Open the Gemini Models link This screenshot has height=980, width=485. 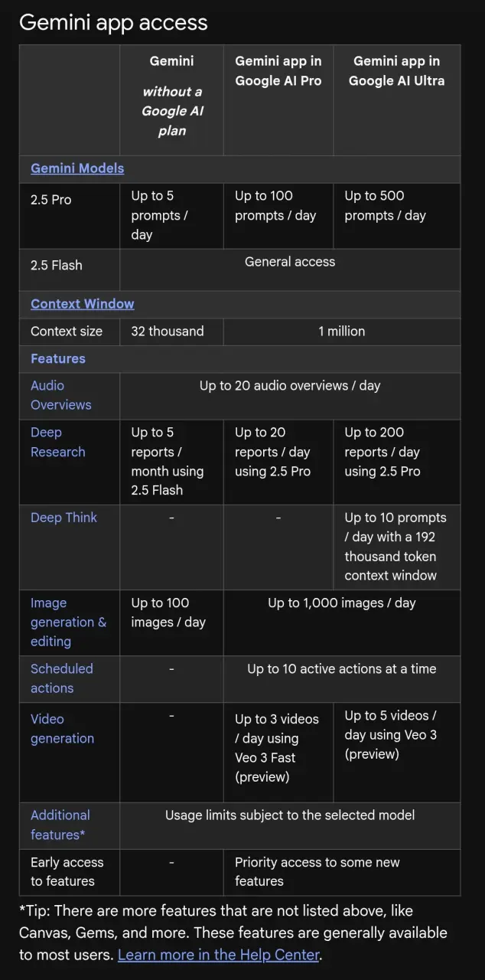coord(77,168)
